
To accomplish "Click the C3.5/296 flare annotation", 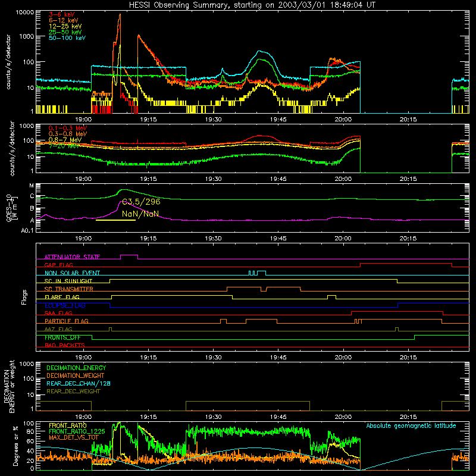I will click(141, 202).
